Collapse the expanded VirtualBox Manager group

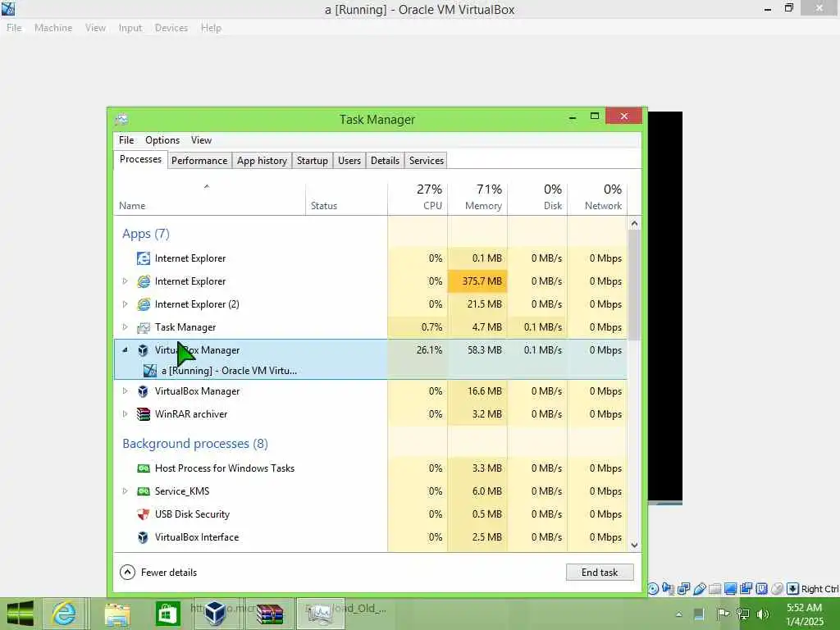pyautogui.click(x=125, y=349)
